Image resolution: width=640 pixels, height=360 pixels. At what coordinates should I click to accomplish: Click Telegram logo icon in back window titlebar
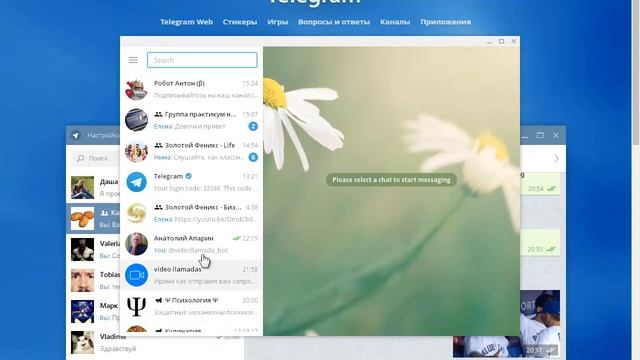tap(76, 136)
